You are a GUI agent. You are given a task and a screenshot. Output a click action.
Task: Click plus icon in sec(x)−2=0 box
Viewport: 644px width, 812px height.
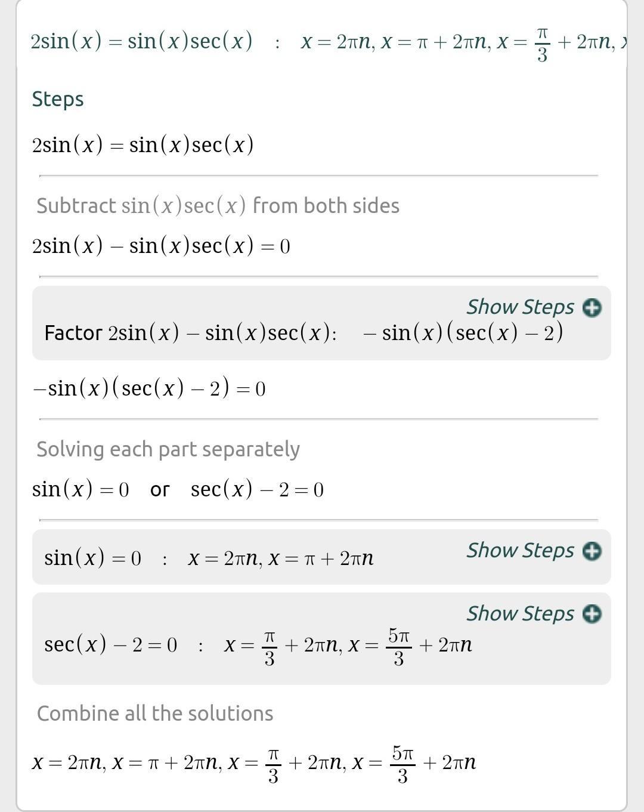coord(592,614)
